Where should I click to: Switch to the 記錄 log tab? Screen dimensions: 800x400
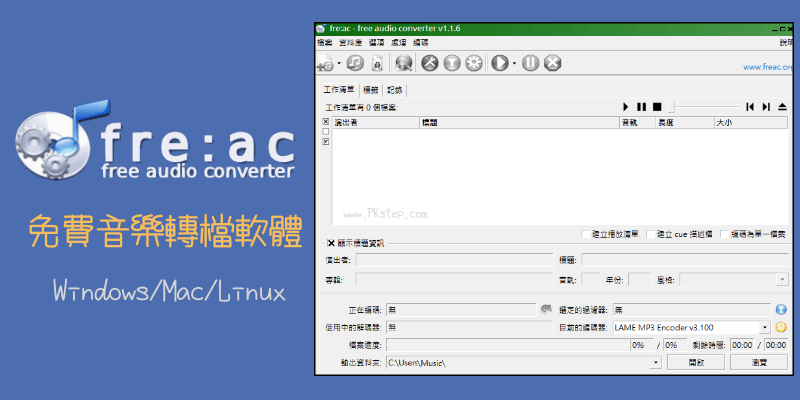point(394,90)
